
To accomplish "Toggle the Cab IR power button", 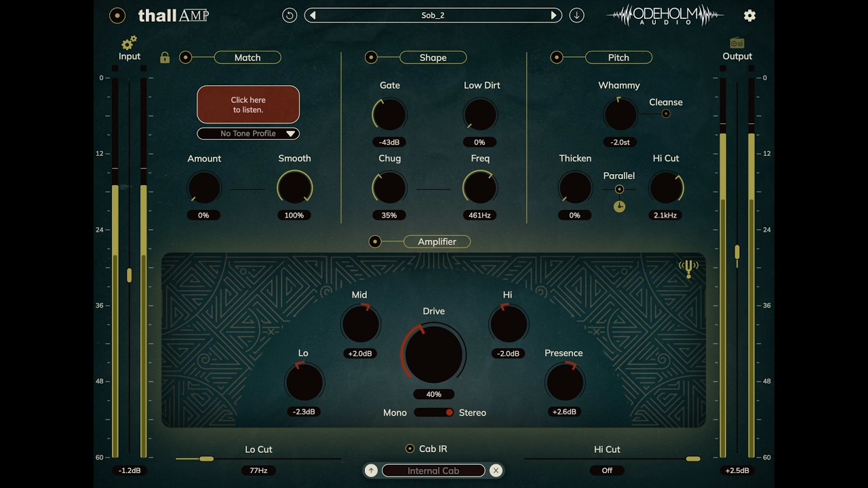I will [x=410, y=448].
